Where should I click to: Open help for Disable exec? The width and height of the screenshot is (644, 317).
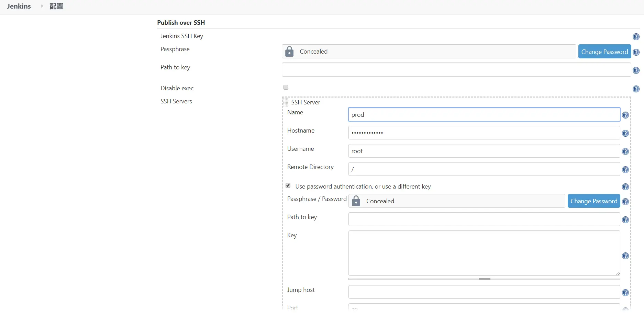(x=636, y=89)
